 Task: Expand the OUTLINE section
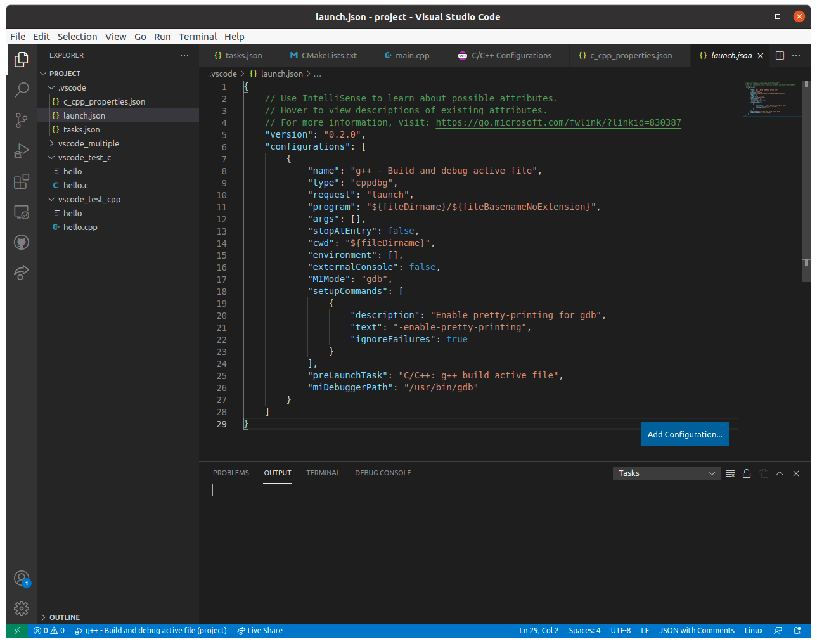[x=118, y=617]
